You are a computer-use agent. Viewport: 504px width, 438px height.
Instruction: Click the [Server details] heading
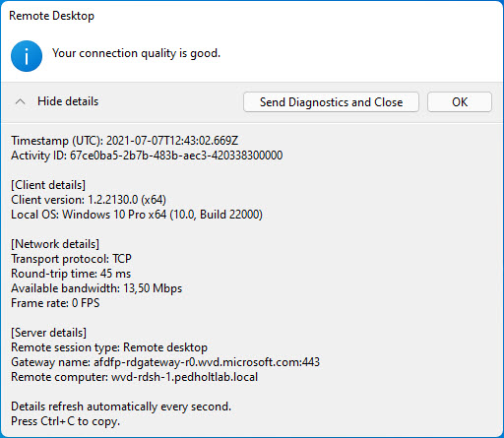pyautogui.click(x=49, y=333)
